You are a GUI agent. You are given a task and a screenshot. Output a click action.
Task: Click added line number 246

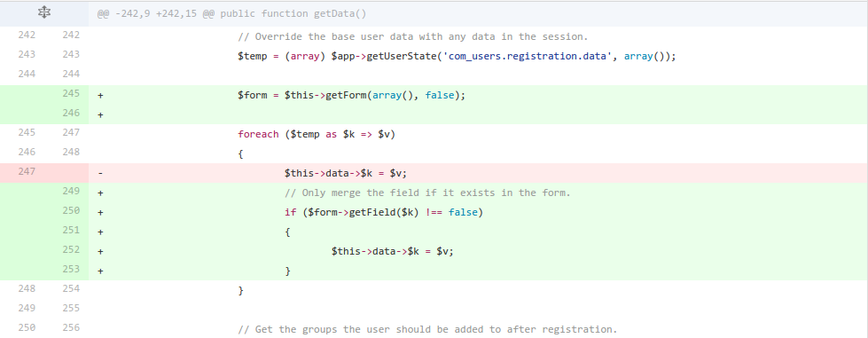pos(70,113)
